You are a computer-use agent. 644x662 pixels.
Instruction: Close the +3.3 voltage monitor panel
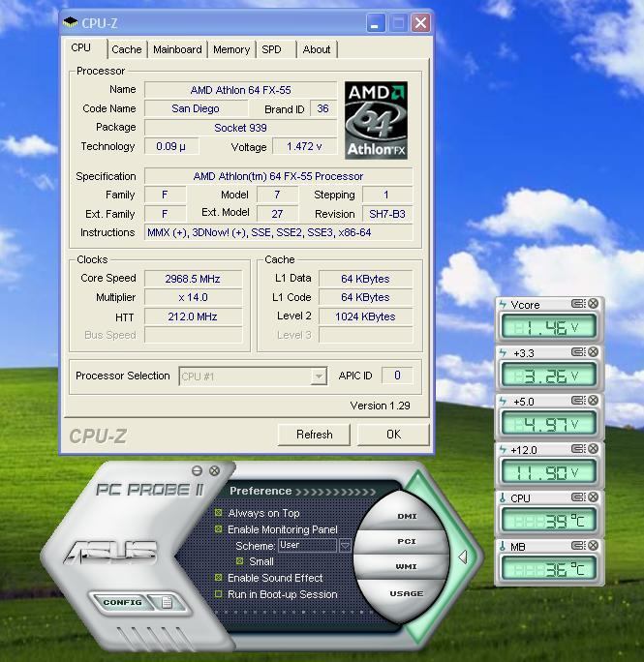(594, 351)
